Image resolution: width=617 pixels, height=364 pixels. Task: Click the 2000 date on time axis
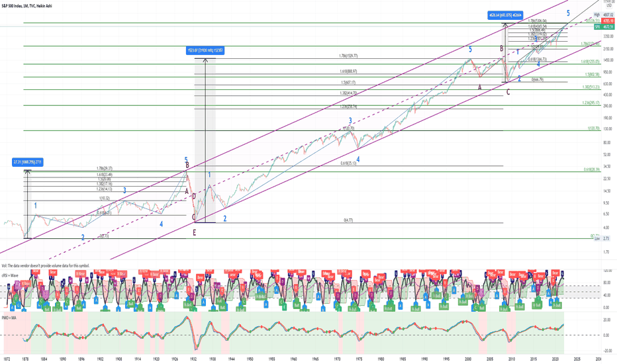coord(468,359)
